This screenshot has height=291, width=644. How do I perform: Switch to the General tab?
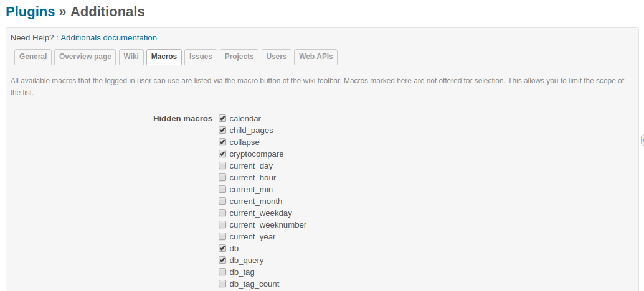click(33, 57)
